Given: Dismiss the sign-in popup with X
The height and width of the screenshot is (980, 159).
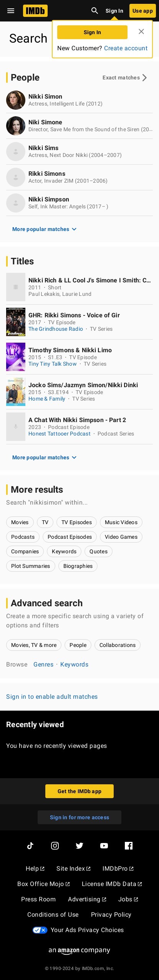Looking at the screenshot, I should point(141,31).
